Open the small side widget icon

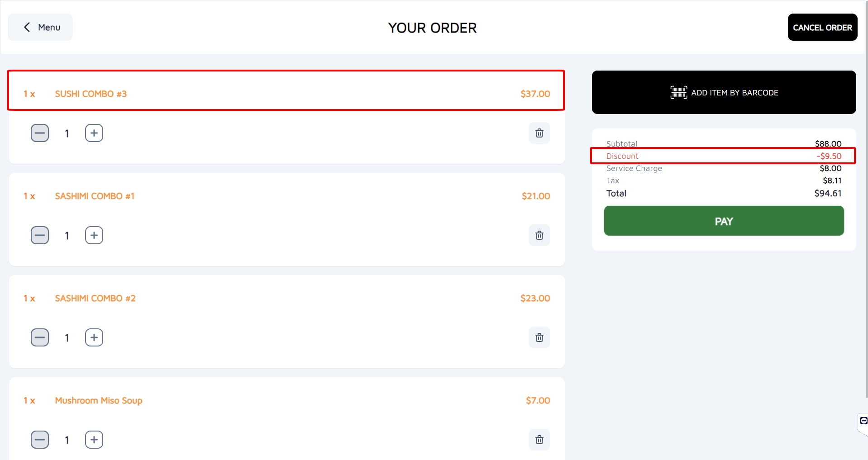point(863,421)
